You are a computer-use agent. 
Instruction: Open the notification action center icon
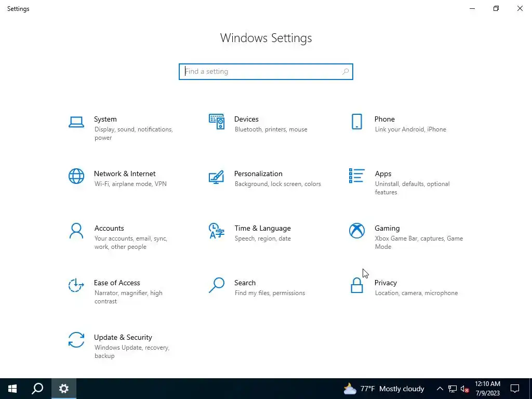[x=515, y=389]
